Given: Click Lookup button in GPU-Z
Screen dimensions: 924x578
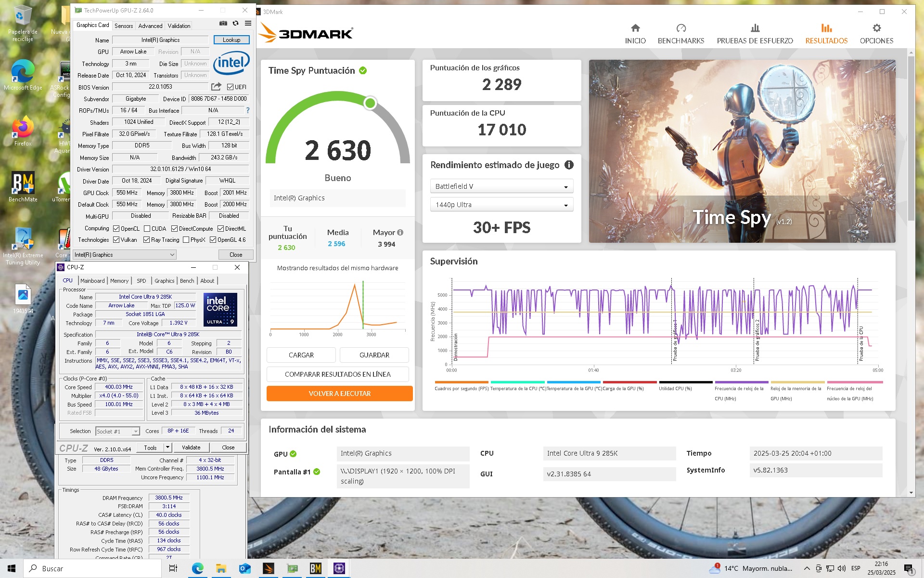Looking at the screenshot, I should [231, 40].
